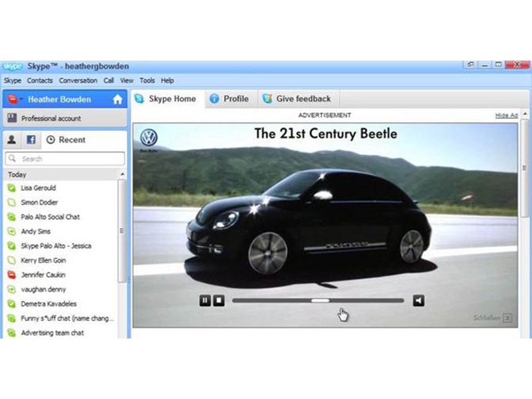Click the main pane vertical scrollbar
This screenshot has height=399, width=532.
[x=525, y=168]
